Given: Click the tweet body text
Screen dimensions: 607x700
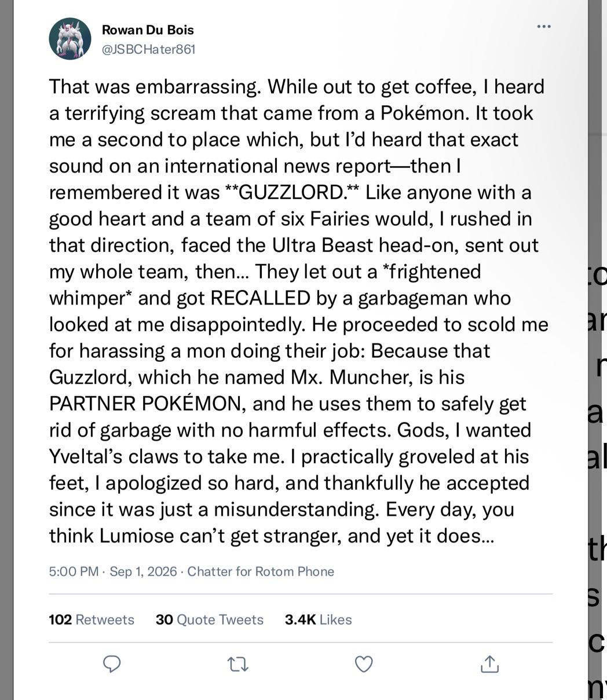Looking at the screenshot, I should [x=299, y=311].
